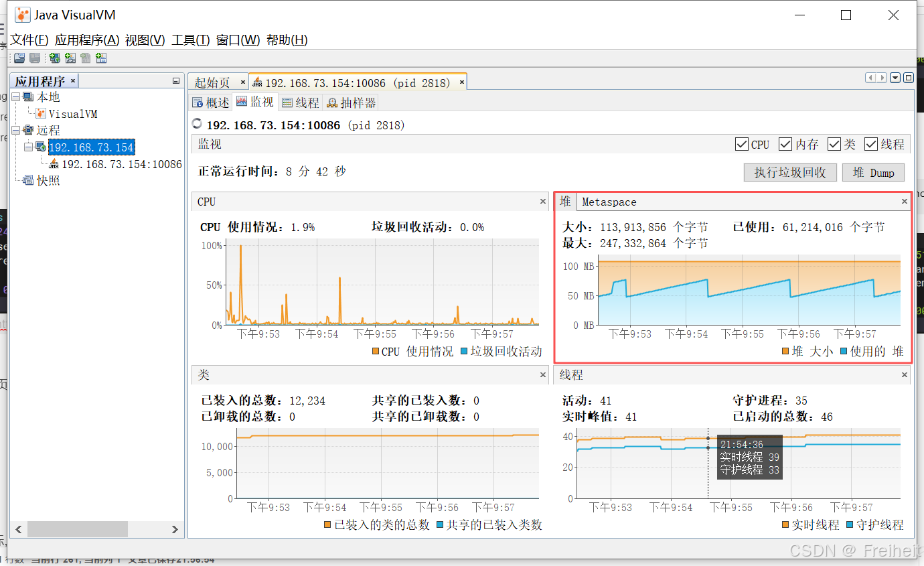Close the 应用程序 panel tab
The width and height of the screenshot is (924, 566).
(73, 80)
